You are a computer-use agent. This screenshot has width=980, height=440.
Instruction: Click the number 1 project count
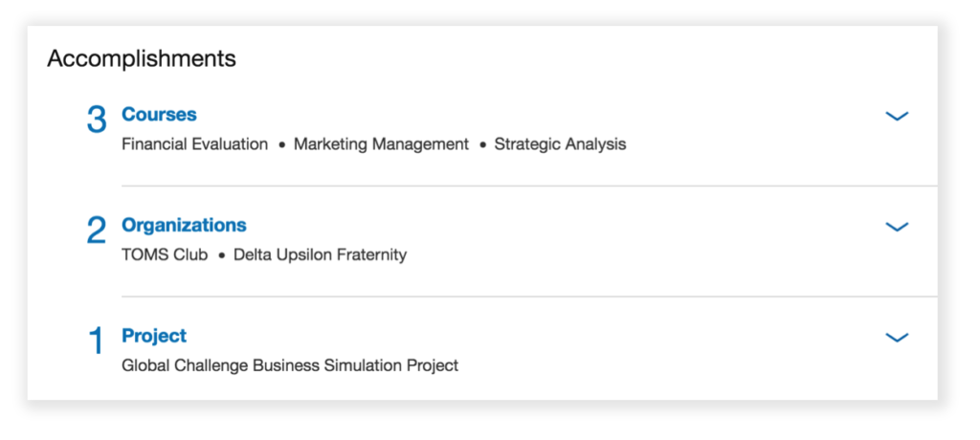pos(96,341)
